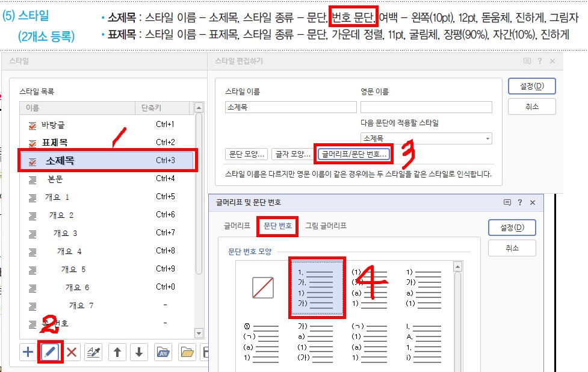
Task: Click the pick-up style eyedropper icon
Action: [x=94, y=352]
